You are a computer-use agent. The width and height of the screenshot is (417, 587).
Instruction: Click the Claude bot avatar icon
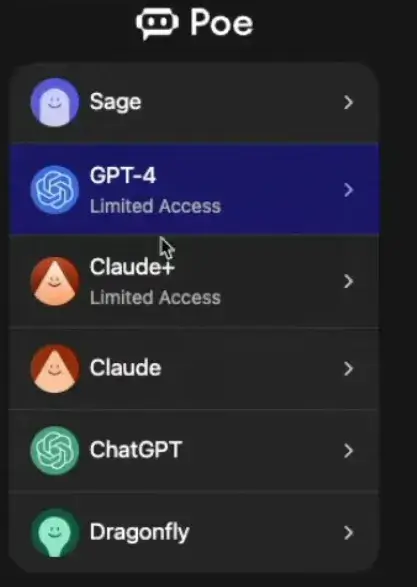pos(55,369)
